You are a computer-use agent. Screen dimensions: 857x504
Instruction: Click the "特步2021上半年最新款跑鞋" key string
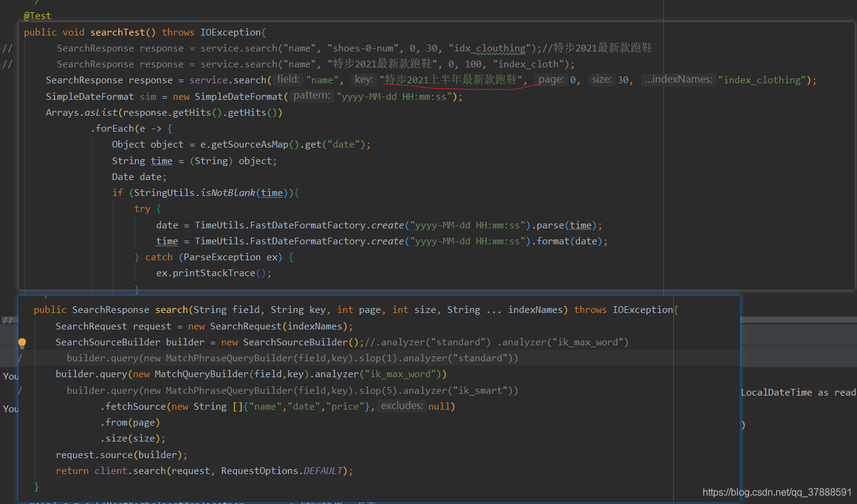(x=453, y=80)
